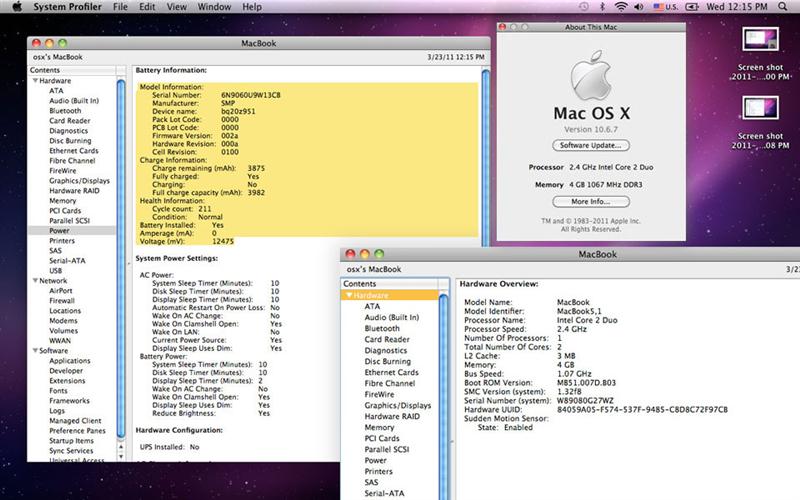Collapse the Software disclosure triangle

tap(34, 351)
